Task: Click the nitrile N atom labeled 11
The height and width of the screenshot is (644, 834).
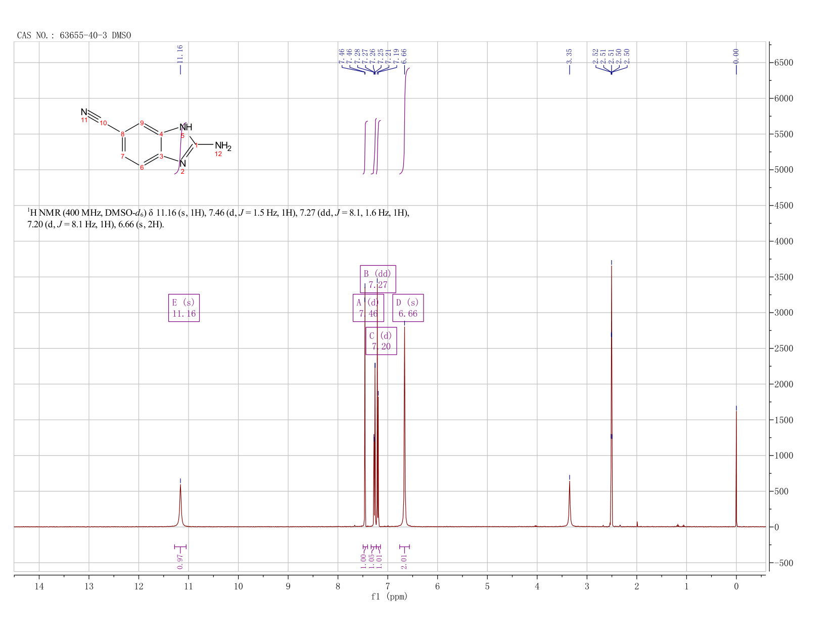Action: (x=84, y=112)
